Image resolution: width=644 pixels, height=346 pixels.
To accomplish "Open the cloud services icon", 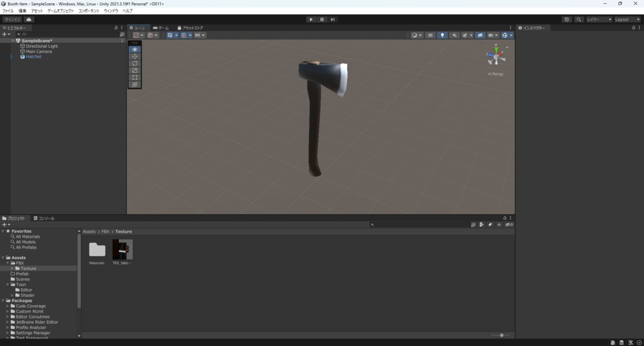I will pyautogui.click(x=29, y=20).
